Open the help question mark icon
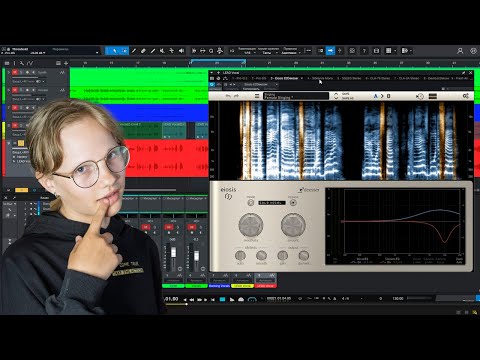This screenshot has width=480, height=360. [364, 51]
